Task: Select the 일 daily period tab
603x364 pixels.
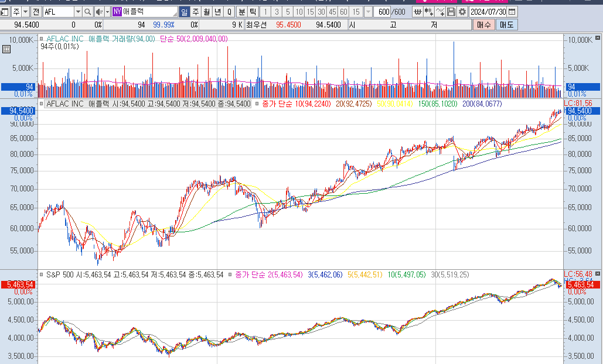Action: pyautogui.click(x=185, y=12)
